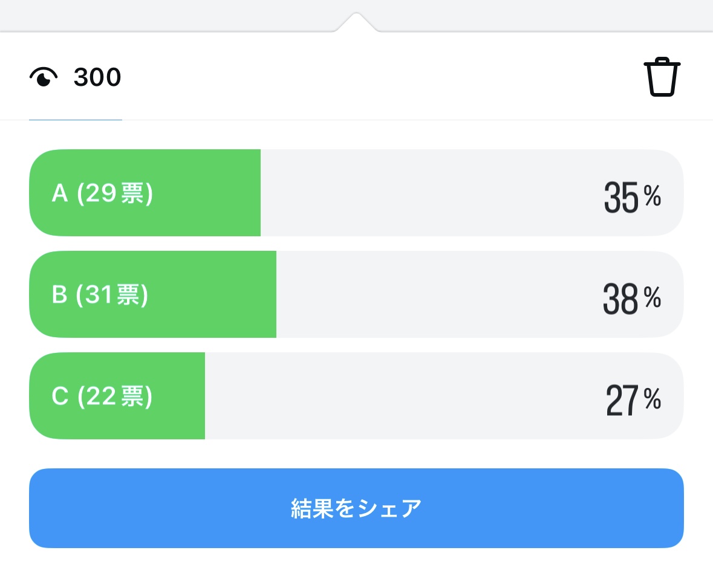Screen dimensions: 713x588
Task: Click the popover arrow notch at top
Action: pyautogui.click(x=356, y=21)
